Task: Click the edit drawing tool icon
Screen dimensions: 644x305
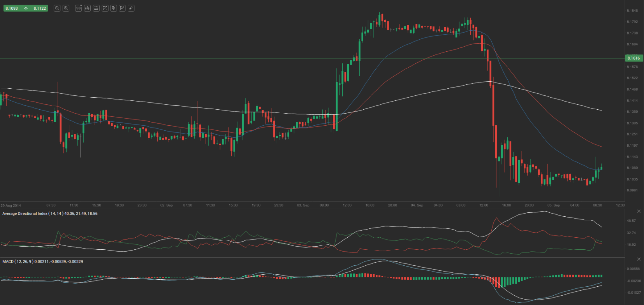Action: click(x=122, y=8)
